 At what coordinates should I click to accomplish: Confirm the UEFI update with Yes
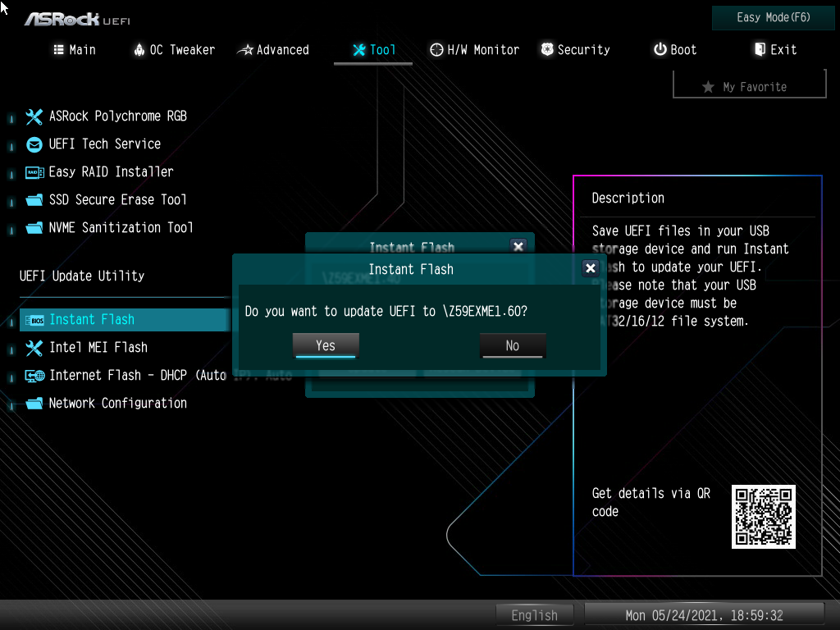[326, 345]
